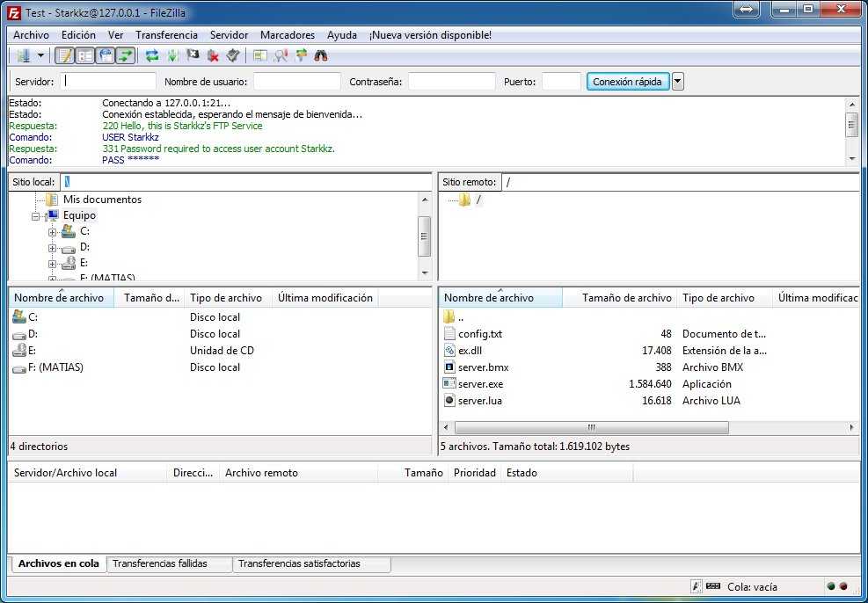Expand the D: drive tree node
The width and height of the screenshot is (868, 603).
(52, 249)
